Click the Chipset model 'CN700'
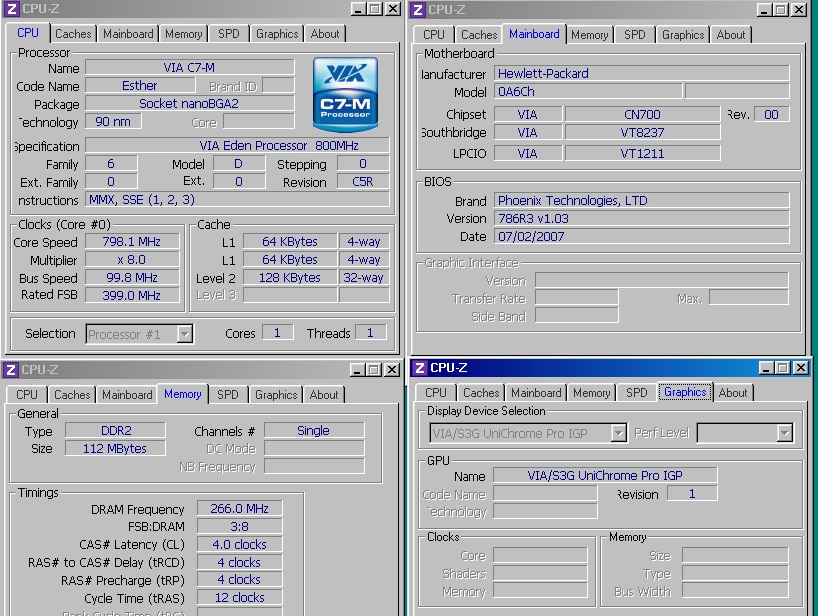Viewport: 818px width, 616px height. pos(643,114)
